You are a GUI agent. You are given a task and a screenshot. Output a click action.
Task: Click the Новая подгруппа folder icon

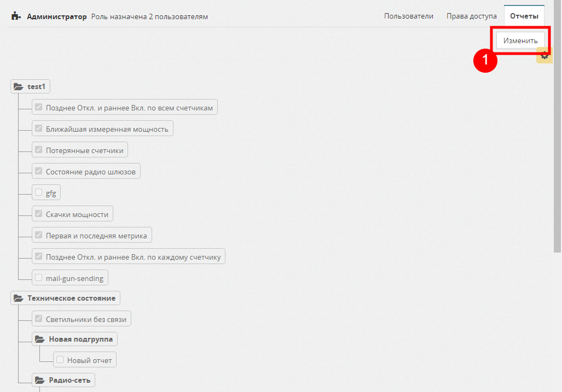point(39,340)
